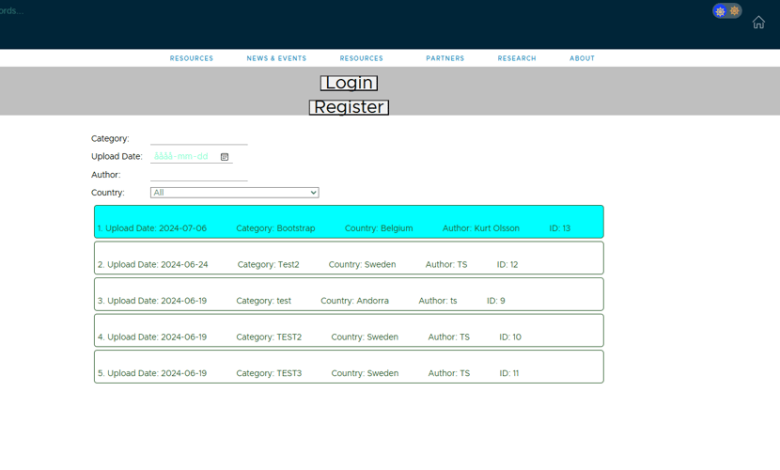This screenshot has width=780, height=470.
Task: Open the RESOURCES menu left of NEWS & EVENTS
Action: tap(192, 58)
